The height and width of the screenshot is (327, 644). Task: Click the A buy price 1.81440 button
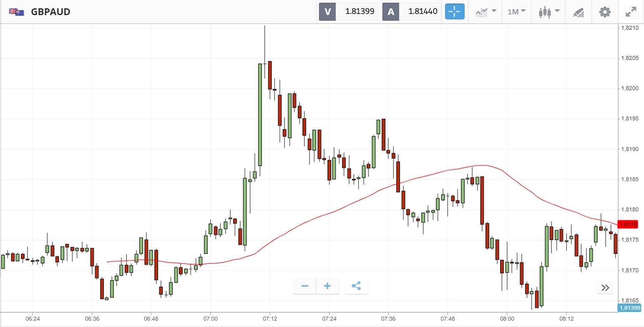(412, 12)
